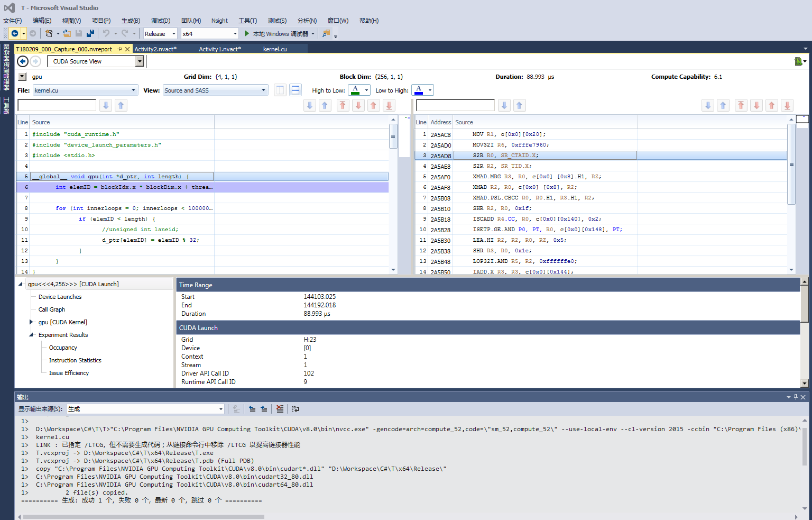
Task: Select Occupancy experiment result
Action: [x=63, y=348]
